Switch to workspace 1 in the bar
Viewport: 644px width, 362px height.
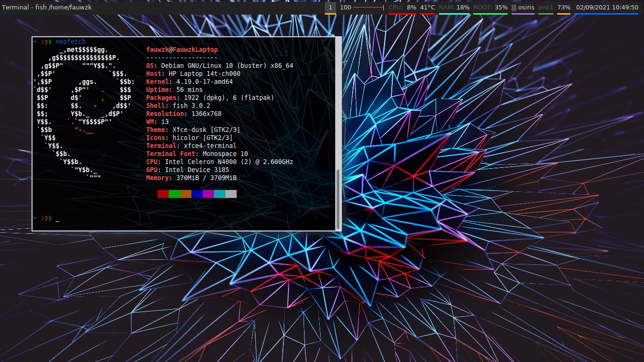(x=330, y=8)
